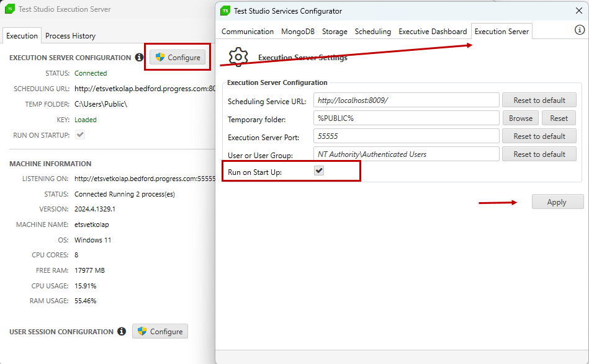Click Connected Running 2 process(es) text
Screen dimensions: 589x364
coord(125,194)
